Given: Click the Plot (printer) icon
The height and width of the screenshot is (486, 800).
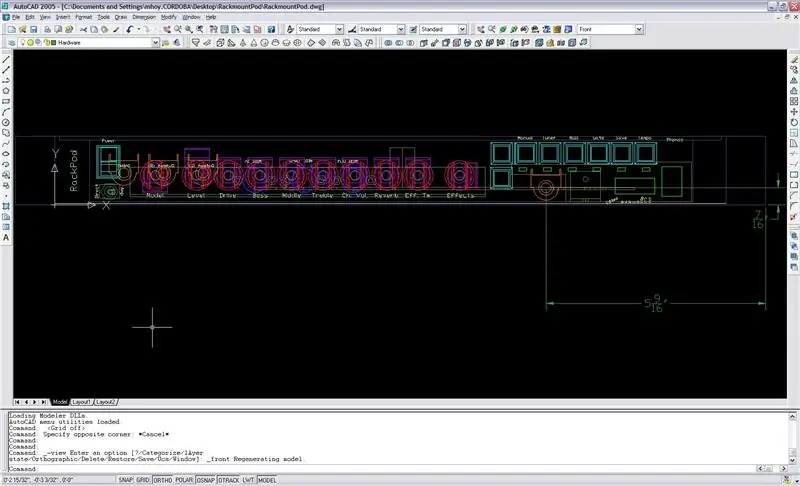Looking at the screenshot, I should [x=47, y=30].
